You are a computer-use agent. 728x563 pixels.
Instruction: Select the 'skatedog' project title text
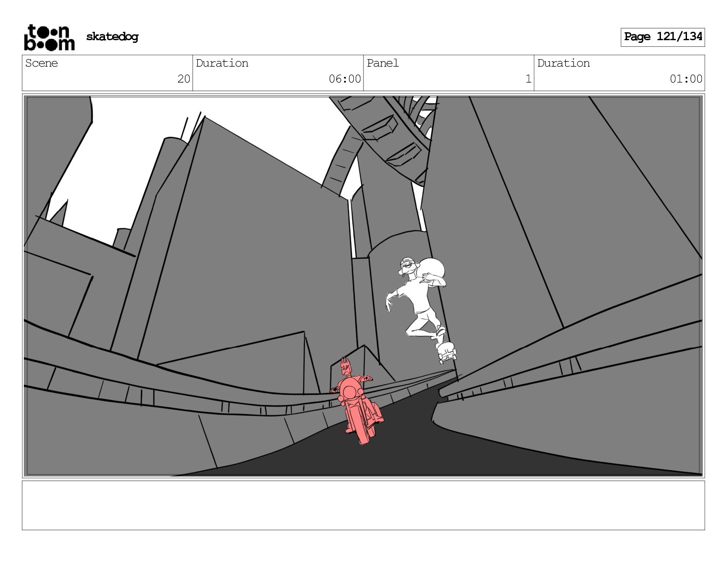pyautogui.click(x=112, y=37)
